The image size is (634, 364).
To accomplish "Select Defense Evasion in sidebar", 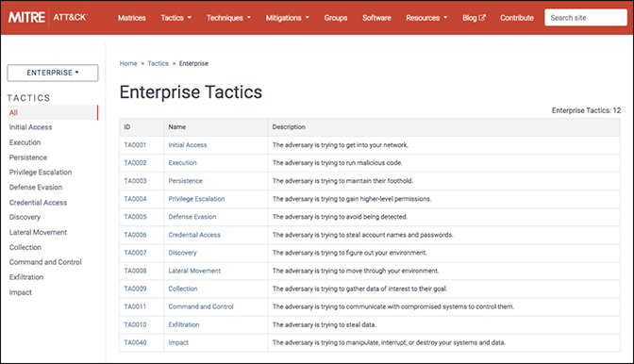I will [x=36, y=188].
